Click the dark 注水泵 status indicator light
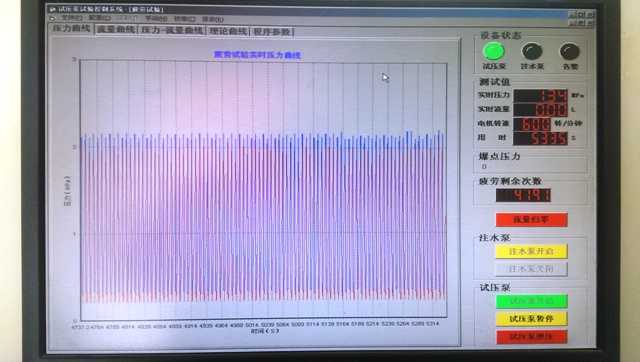The height and width of the screenshot is (362, 640). tap(532, 51)
